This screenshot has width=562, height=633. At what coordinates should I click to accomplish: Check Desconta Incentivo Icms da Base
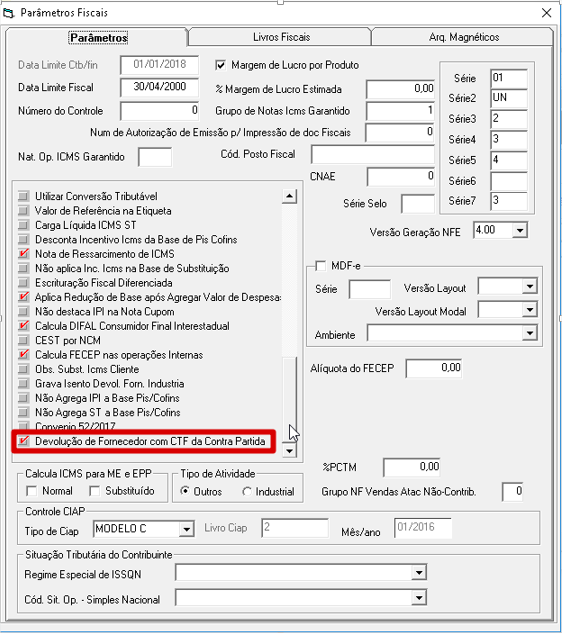23,239
